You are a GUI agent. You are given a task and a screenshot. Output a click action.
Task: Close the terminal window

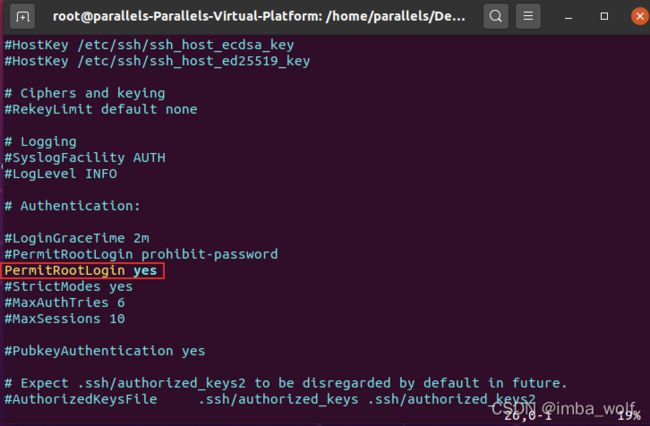(x=640, y=17)
